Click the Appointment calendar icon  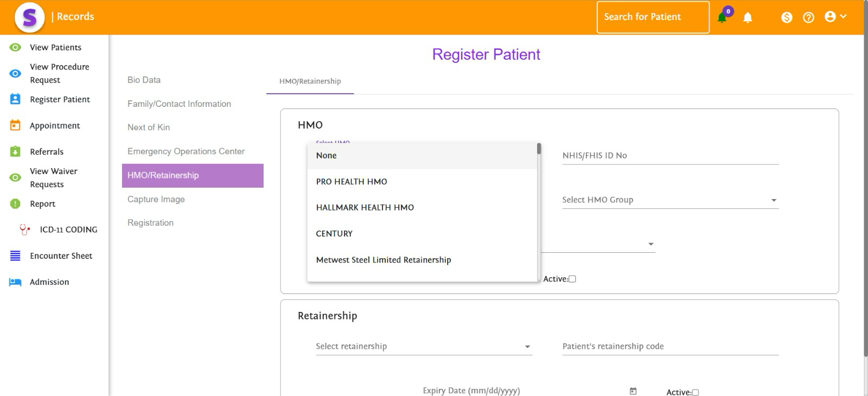pyautogui.click(x=15, y=125)
